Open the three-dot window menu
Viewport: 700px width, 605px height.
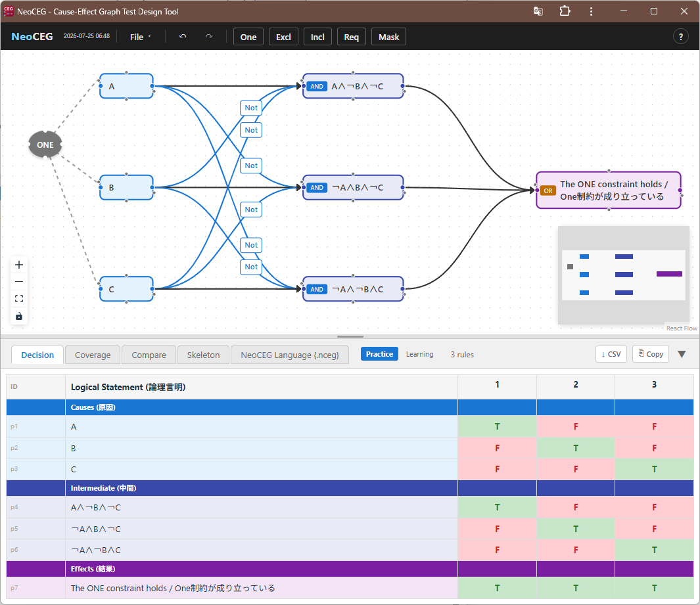click(x=591, y=11)
